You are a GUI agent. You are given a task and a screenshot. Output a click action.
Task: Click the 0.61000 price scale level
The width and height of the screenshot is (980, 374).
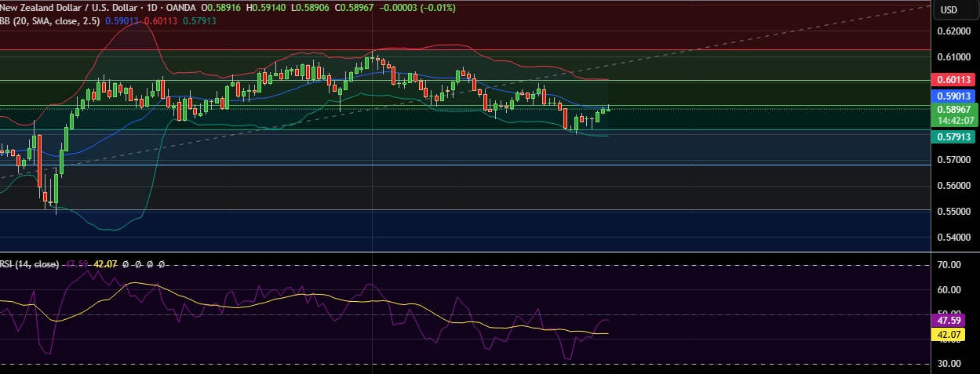(955, 57)
